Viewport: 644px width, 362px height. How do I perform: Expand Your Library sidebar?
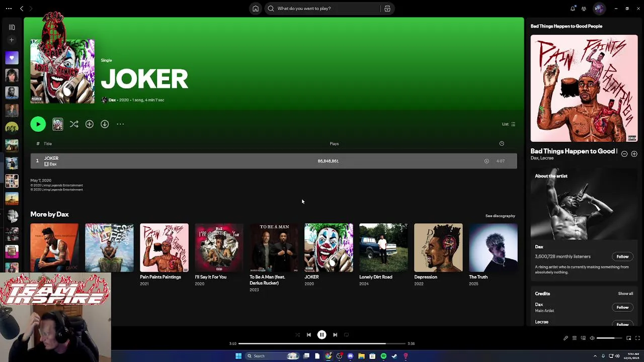coord(12,27)
